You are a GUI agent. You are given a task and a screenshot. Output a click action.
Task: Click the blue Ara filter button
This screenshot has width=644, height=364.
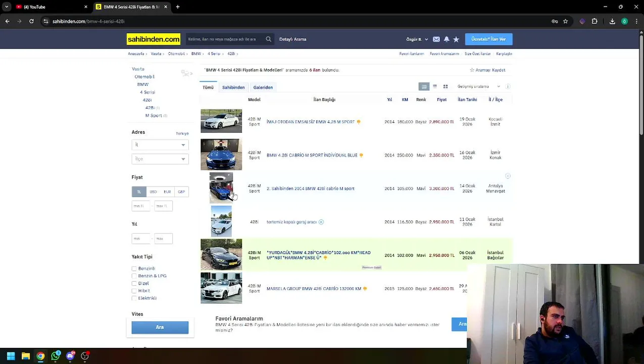pos(160,328)
